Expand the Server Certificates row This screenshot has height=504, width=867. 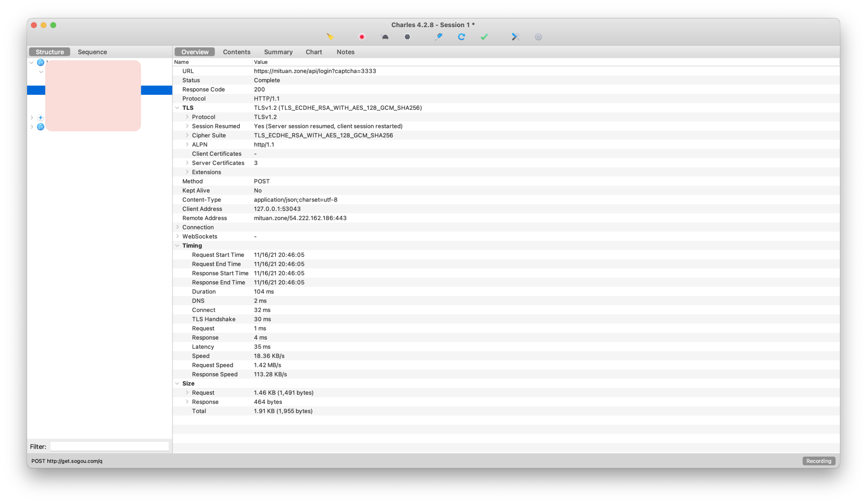(187, 163)
